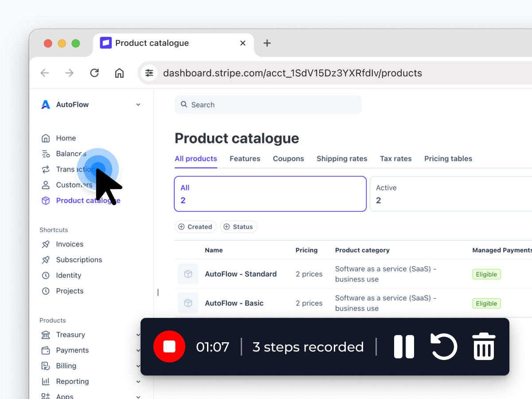Click the Invoices shortcut label
This screenshot has width=532, height=399.
click(x=70, y=244)
